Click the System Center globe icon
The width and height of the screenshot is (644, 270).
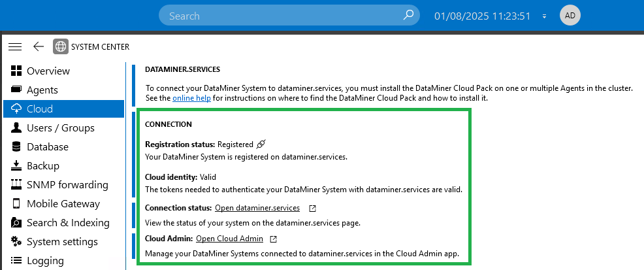click(x=61, y=47)
